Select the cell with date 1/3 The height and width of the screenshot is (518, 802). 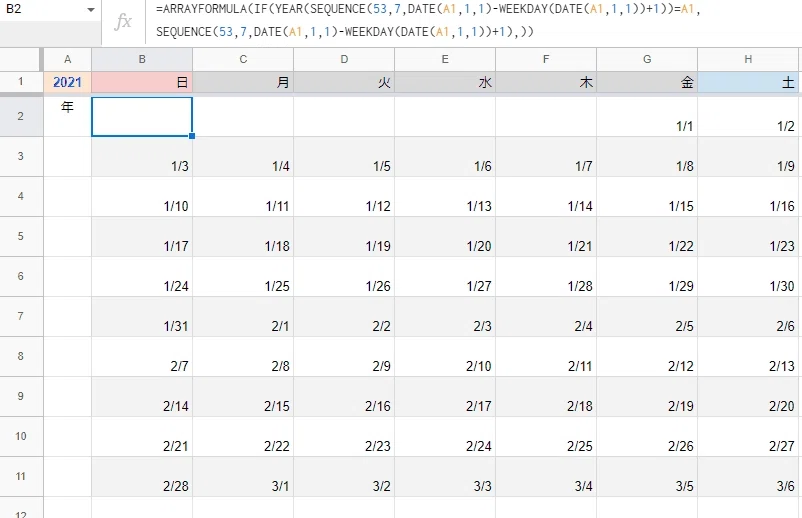point(142,156)
